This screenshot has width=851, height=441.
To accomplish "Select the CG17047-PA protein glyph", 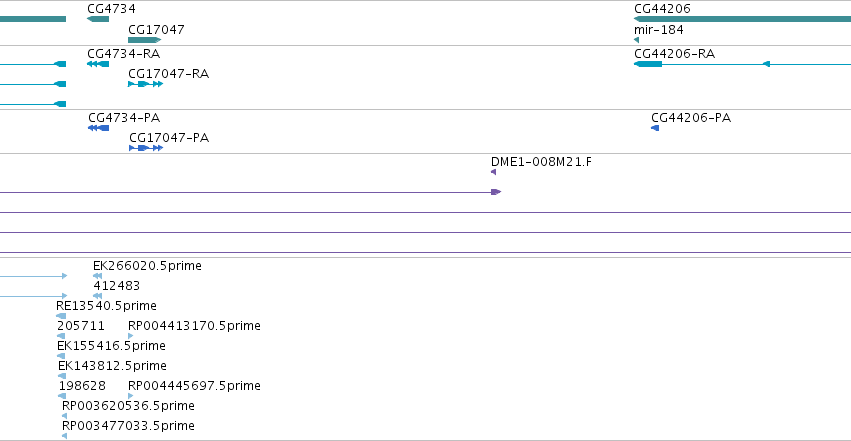I will pyautogui.click(x=146, y=148).
